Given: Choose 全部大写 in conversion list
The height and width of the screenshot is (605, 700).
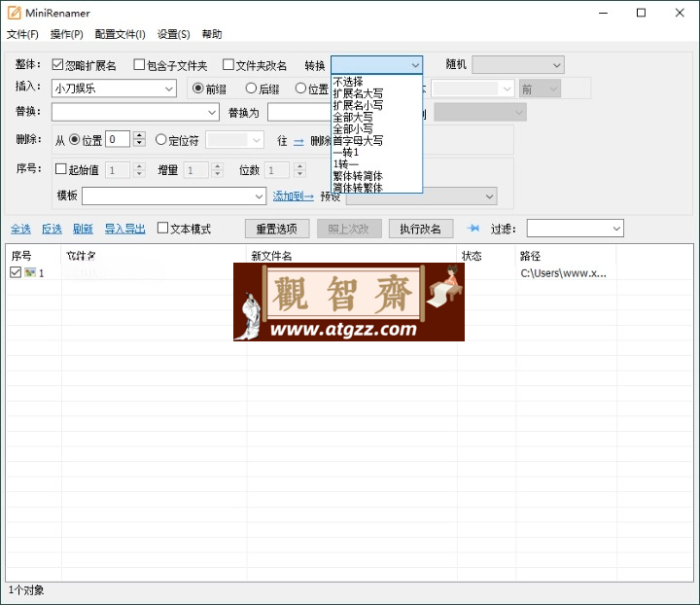Looking at the screenshot, I should [377, 117].
